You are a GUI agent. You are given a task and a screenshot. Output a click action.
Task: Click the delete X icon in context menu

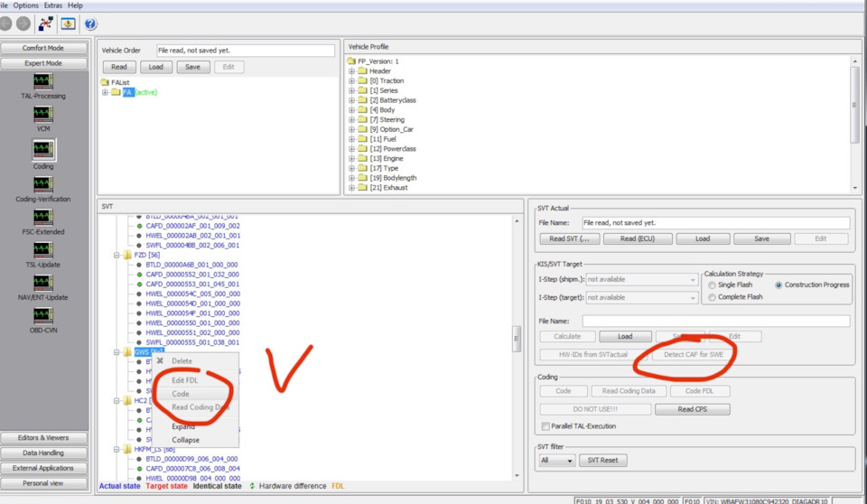pos(160,360)
